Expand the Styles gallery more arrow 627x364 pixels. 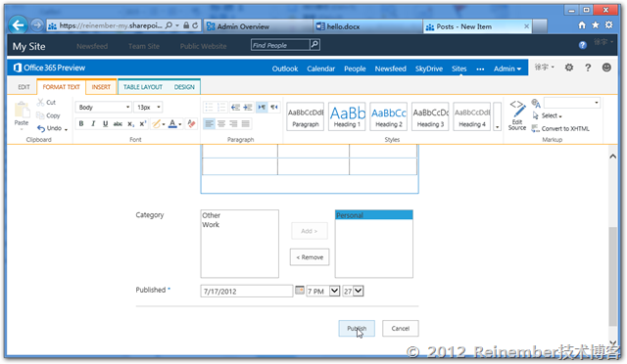pos(497,116)
